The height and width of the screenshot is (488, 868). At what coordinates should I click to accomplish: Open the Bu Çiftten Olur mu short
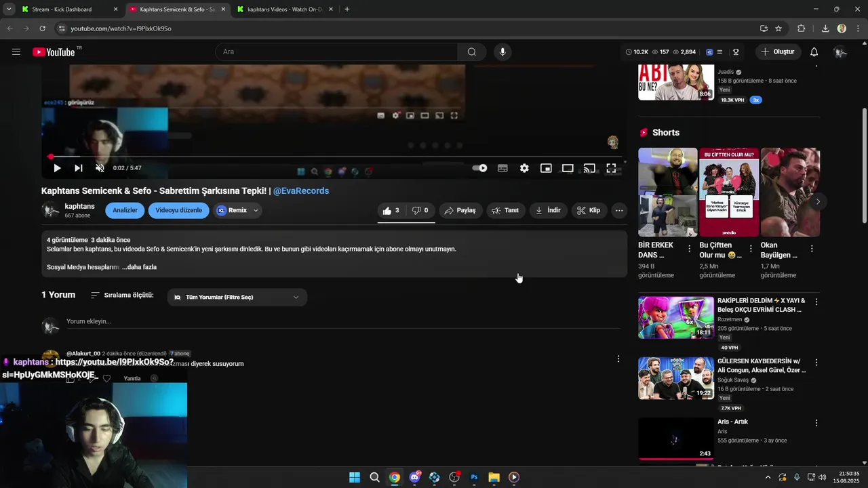tap(729, 192)
